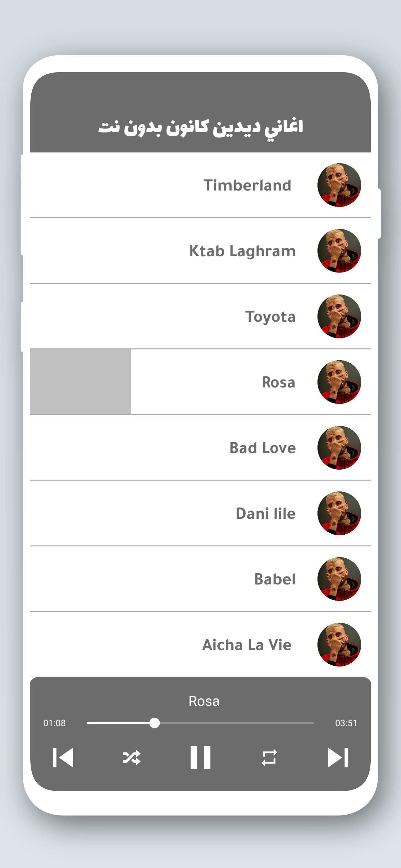Viewport: 401px width, 868px height.
Task: Click the Rosa now-playing title
Action: tap(204, 701)
